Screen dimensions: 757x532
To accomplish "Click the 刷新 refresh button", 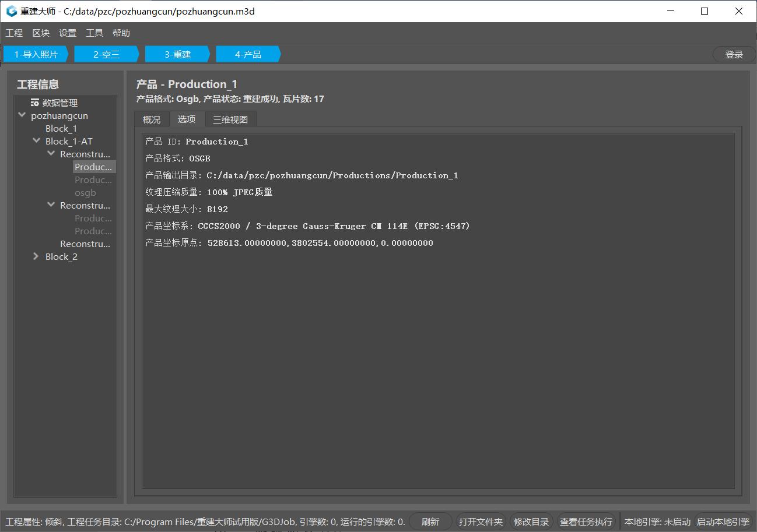I will [430, 522].
